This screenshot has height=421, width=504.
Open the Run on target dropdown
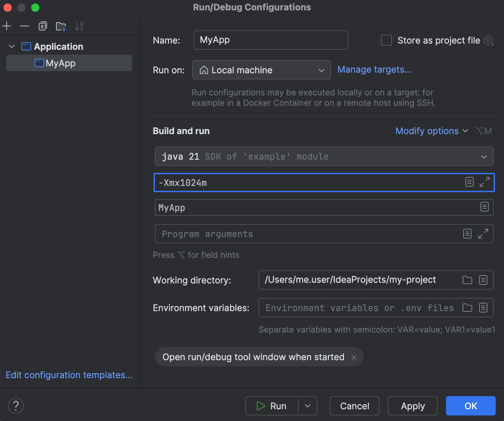tap(321, 70)
